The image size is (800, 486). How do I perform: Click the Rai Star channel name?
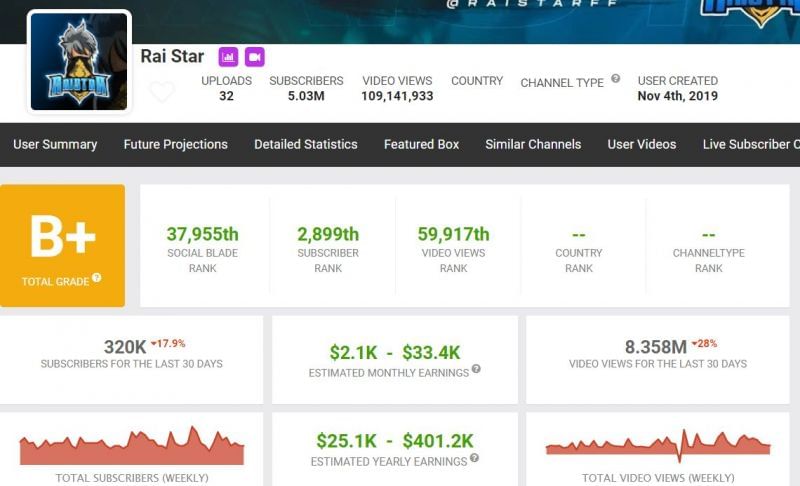[172, 56]
